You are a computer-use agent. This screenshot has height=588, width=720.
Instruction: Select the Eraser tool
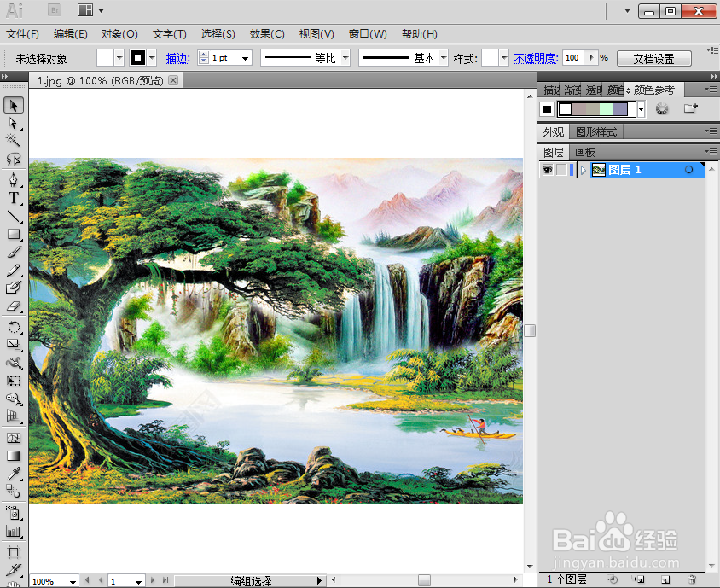[14, 306]
